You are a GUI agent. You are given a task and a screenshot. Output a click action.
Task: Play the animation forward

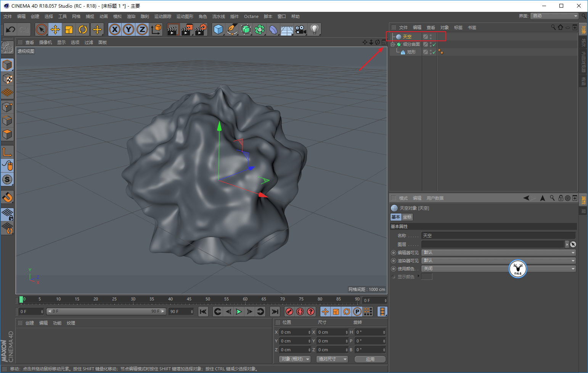tap(239, 312)
